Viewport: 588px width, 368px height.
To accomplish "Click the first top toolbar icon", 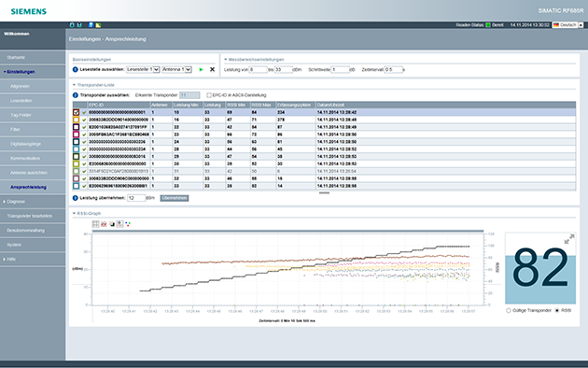I will click(72, 25).
